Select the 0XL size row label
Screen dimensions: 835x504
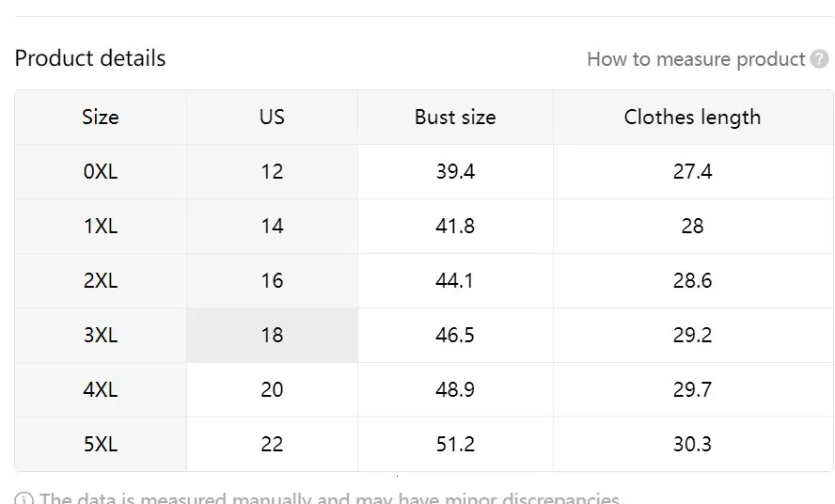[x=101, y=171]
